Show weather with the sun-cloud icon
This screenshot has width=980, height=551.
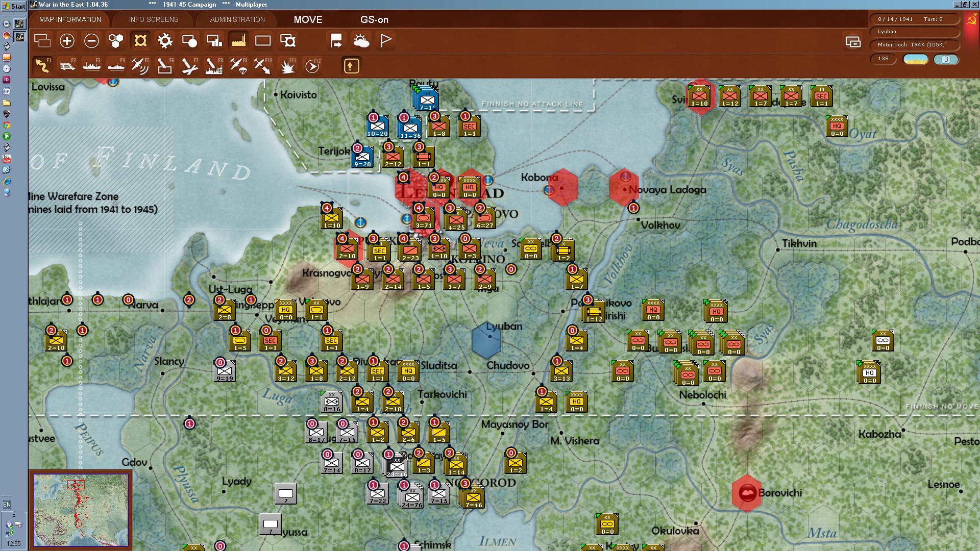click(361, 41)
